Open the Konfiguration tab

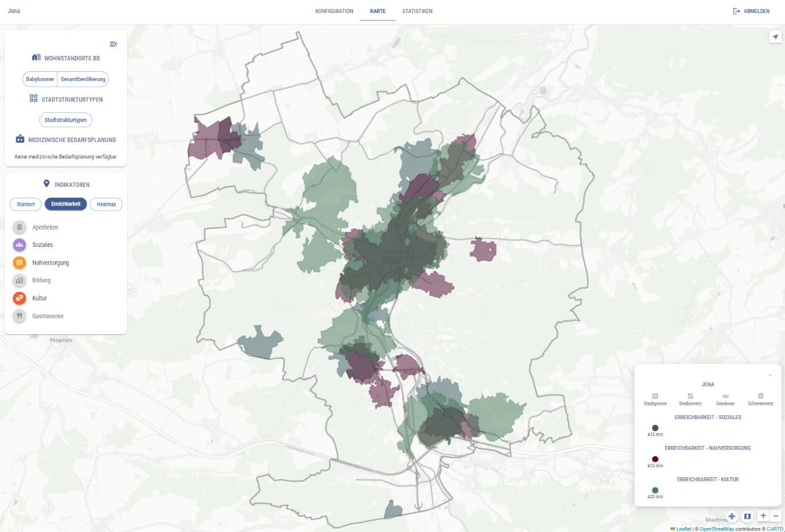pos(334,11)
